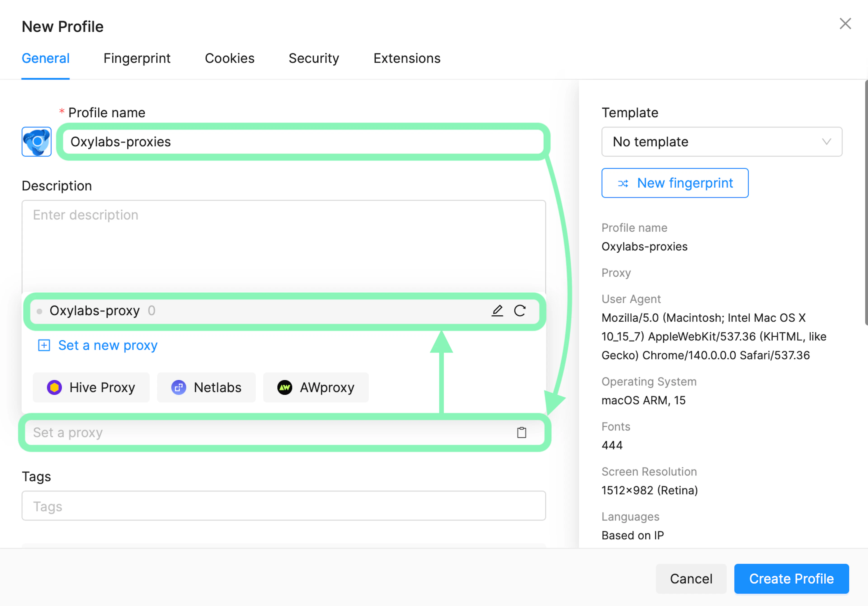Switch to the Fingerprint tab
This screenshot has height=606, width=868.
(x=137, y=58)
